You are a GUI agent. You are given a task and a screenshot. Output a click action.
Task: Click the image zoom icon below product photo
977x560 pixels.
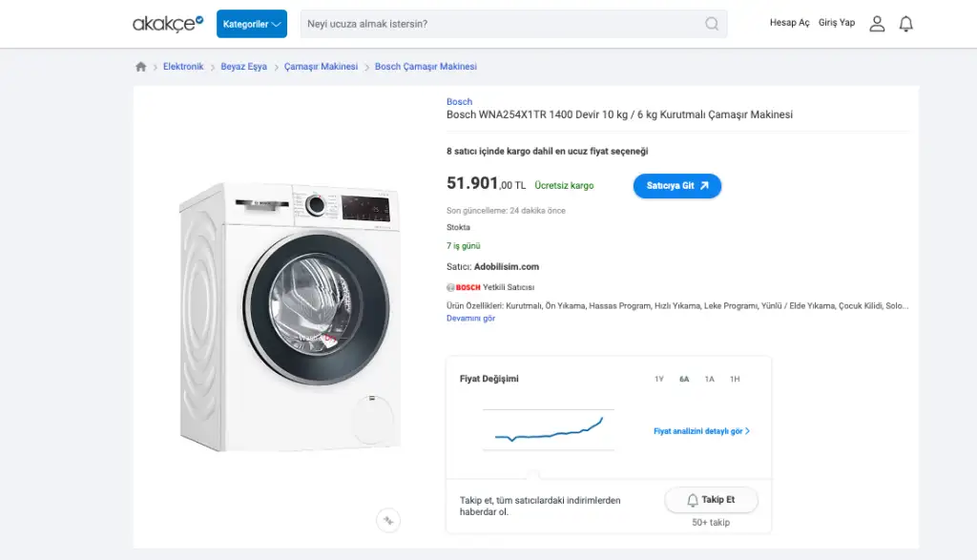tap(387, 520)
